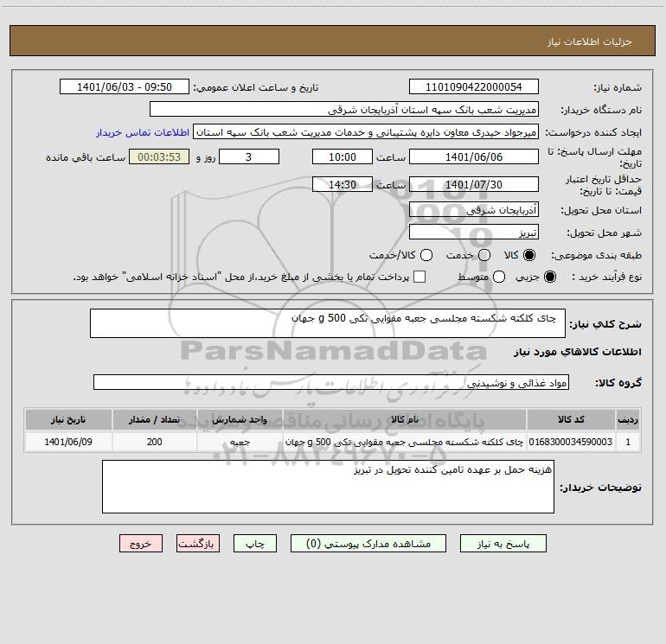Click the unit cell جعبه
This screenshot has height=644, width=666.
(x=240, y=442)
